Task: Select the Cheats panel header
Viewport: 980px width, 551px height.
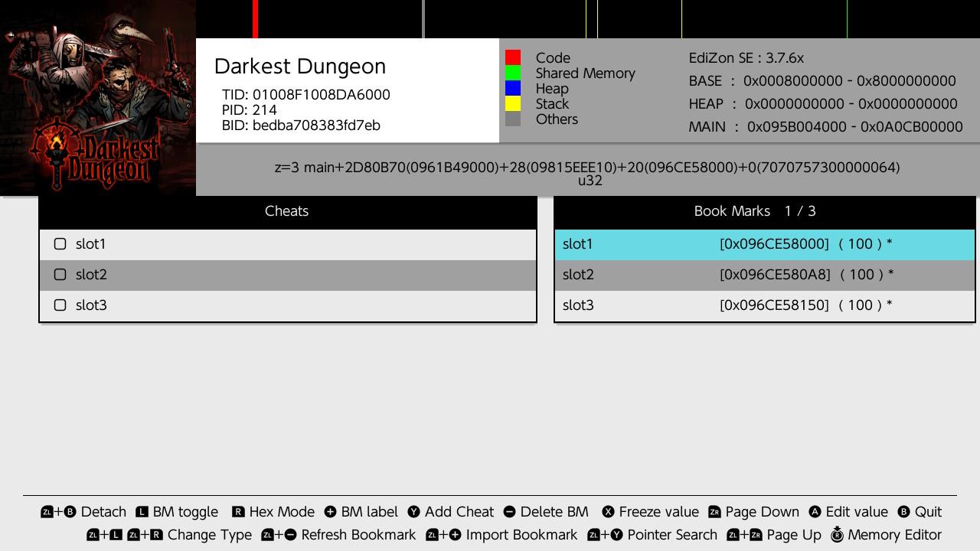Action: [x=287, y=211]
